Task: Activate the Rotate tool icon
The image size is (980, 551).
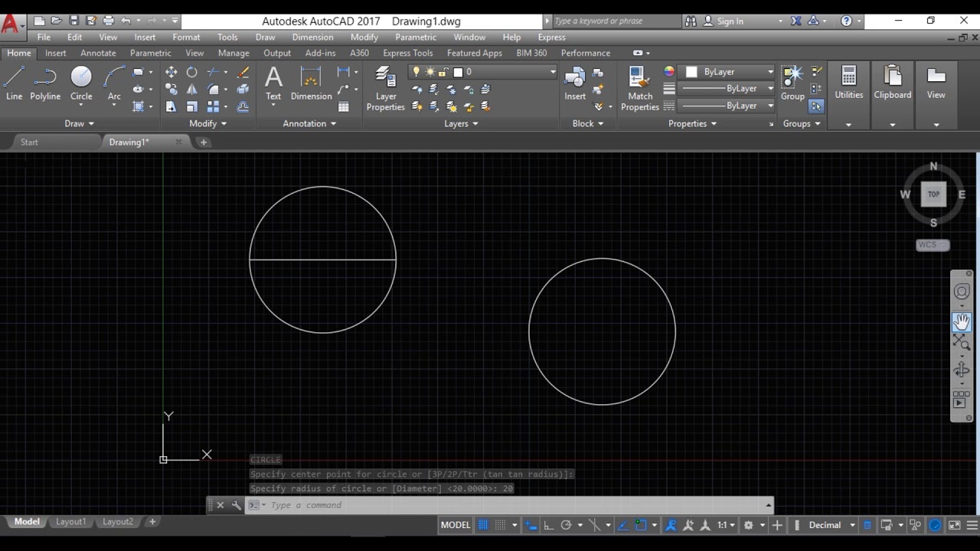Action: click(x=192, y=72)
